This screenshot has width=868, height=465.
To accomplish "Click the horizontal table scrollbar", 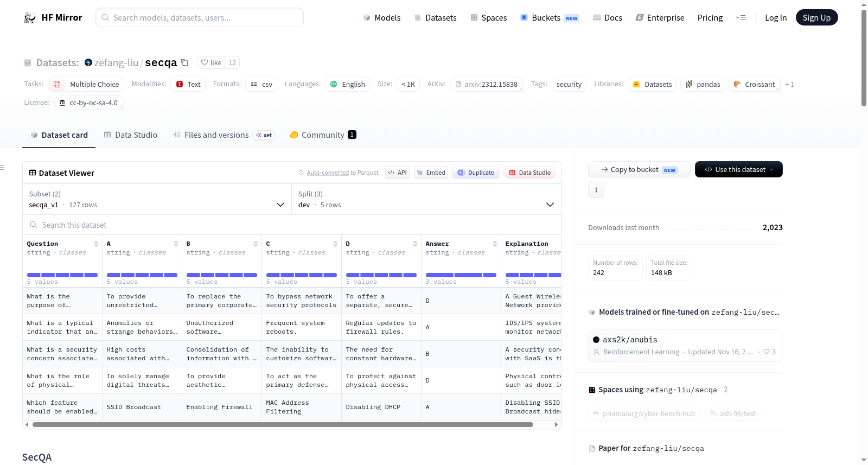I will click(283, 425).
